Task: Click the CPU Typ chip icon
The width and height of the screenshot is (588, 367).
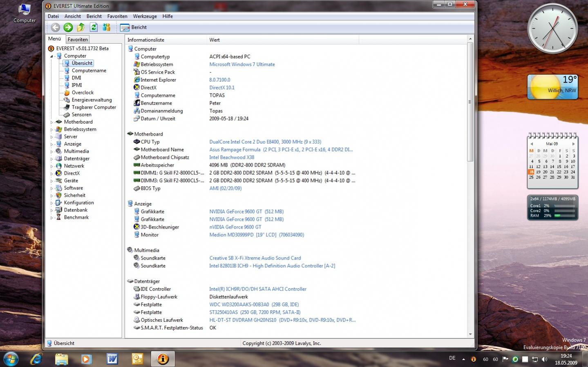Action: (x=137, y=142)
